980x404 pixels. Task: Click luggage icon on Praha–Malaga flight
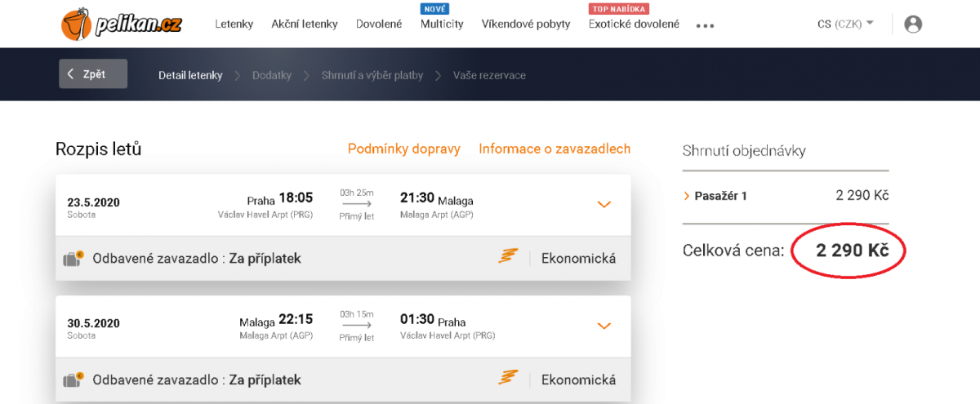pos(75,259)
